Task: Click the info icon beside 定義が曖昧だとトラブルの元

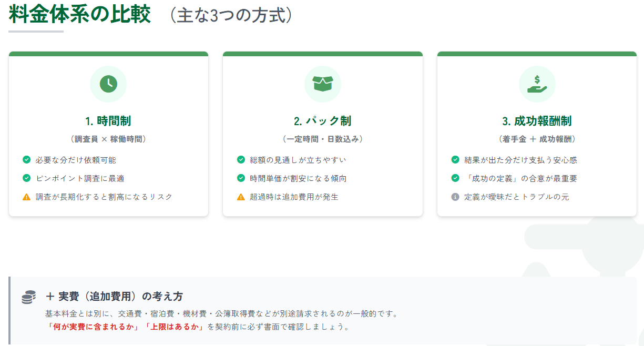Action: pyautogui.click(x=455, y=197)
